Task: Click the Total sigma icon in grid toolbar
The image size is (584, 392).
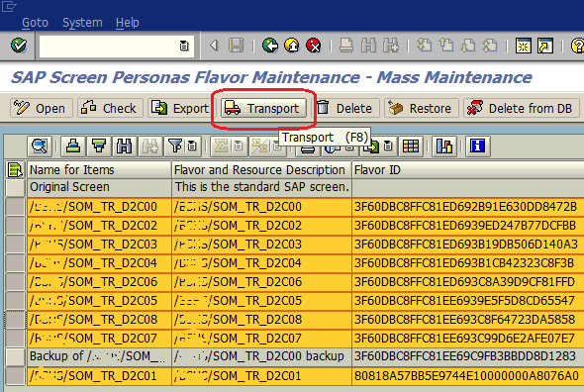Action: [x=221, y=146]
